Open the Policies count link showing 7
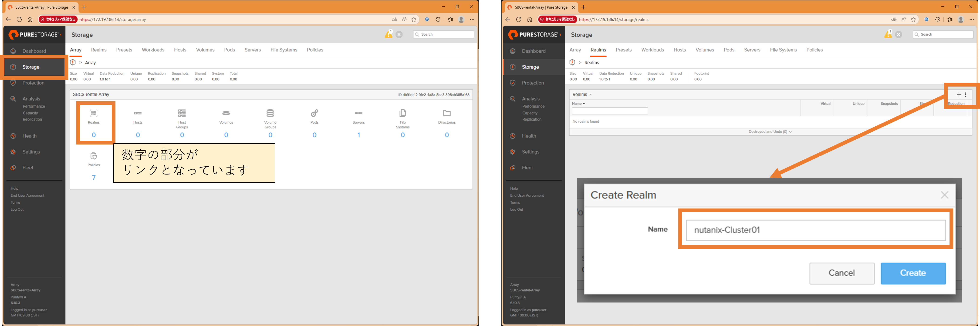Screen dimensions: 980x326 94,178
